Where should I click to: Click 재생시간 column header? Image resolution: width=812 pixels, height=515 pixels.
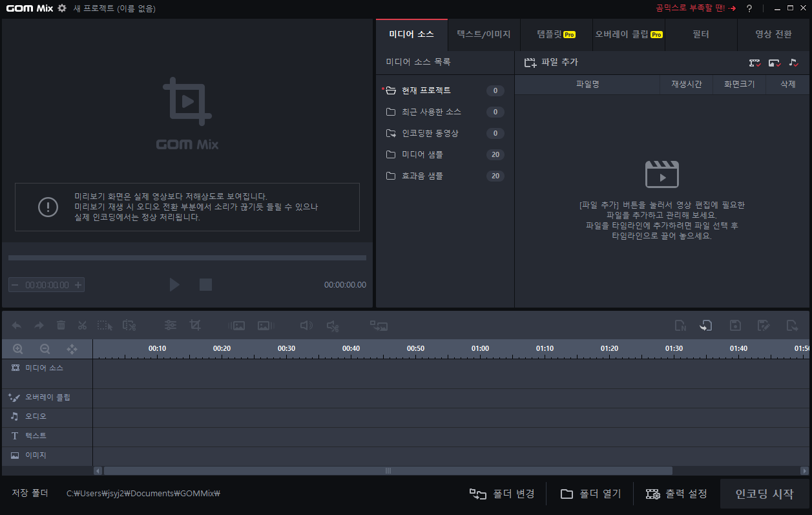coord(686,85)
